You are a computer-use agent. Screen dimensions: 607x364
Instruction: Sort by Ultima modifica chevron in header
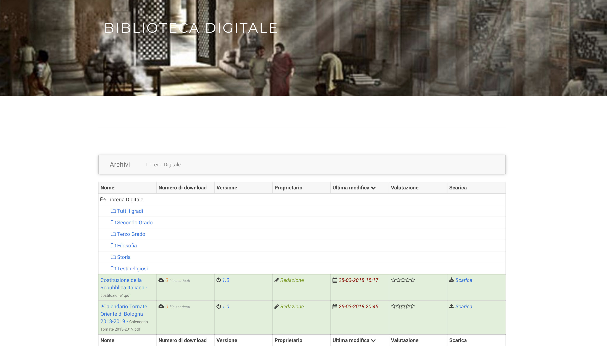373,188
